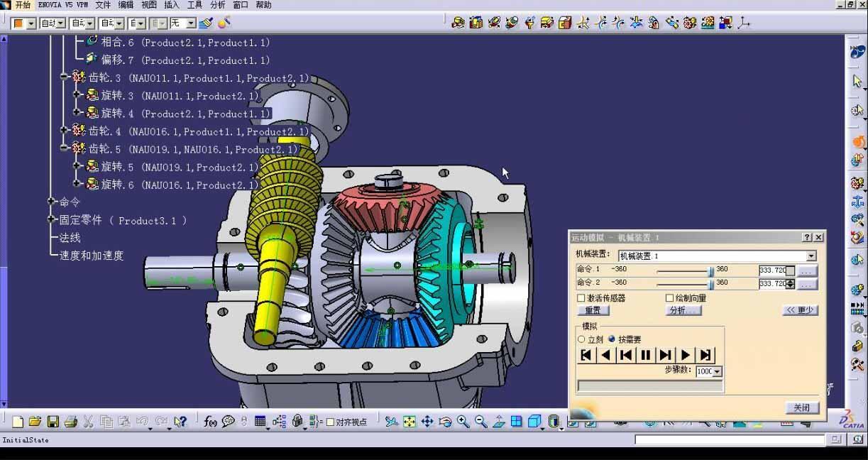Open the 机械装置 dropdown list
This screenshot has height=460, width=868.
[811, 256]
